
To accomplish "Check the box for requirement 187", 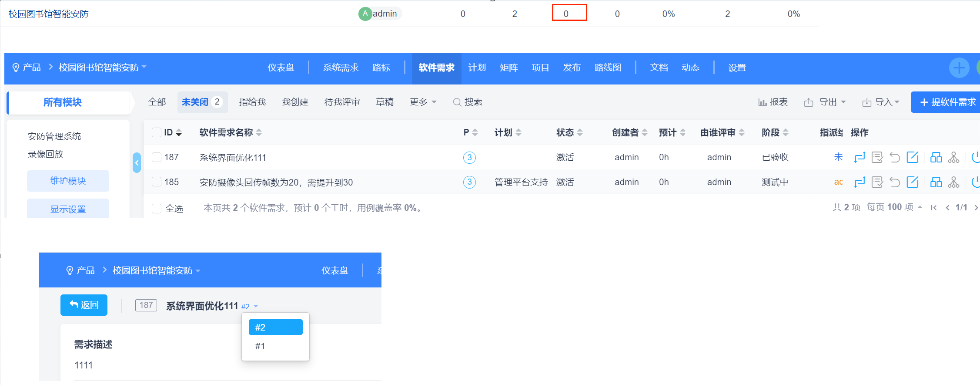I will coord(157,157).
